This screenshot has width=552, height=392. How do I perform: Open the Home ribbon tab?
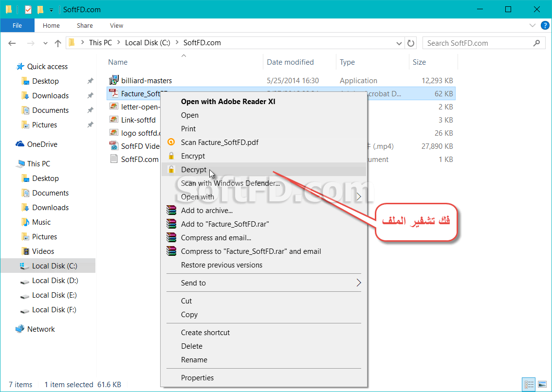(51, 25)
